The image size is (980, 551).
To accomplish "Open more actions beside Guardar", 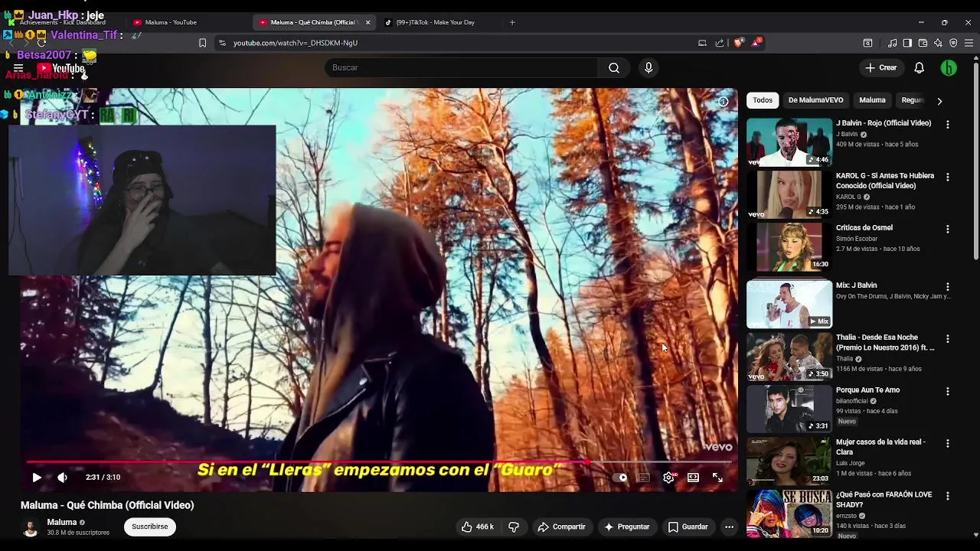I will click(729, 527).
